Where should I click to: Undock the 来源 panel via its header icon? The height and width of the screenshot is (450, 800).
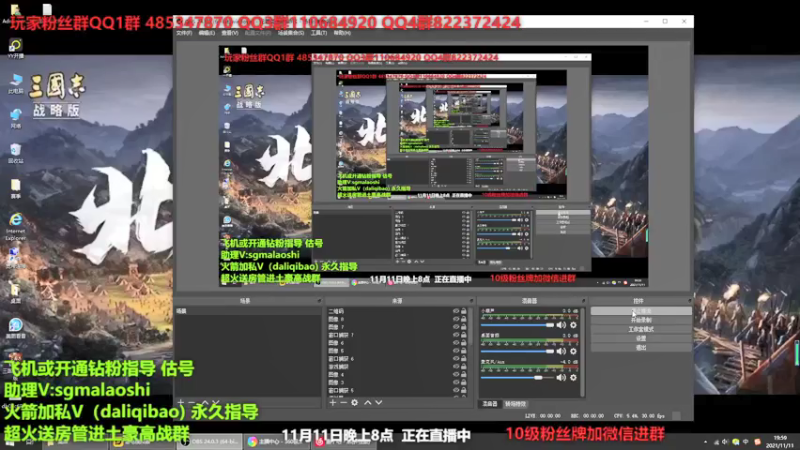click(471, 301)
